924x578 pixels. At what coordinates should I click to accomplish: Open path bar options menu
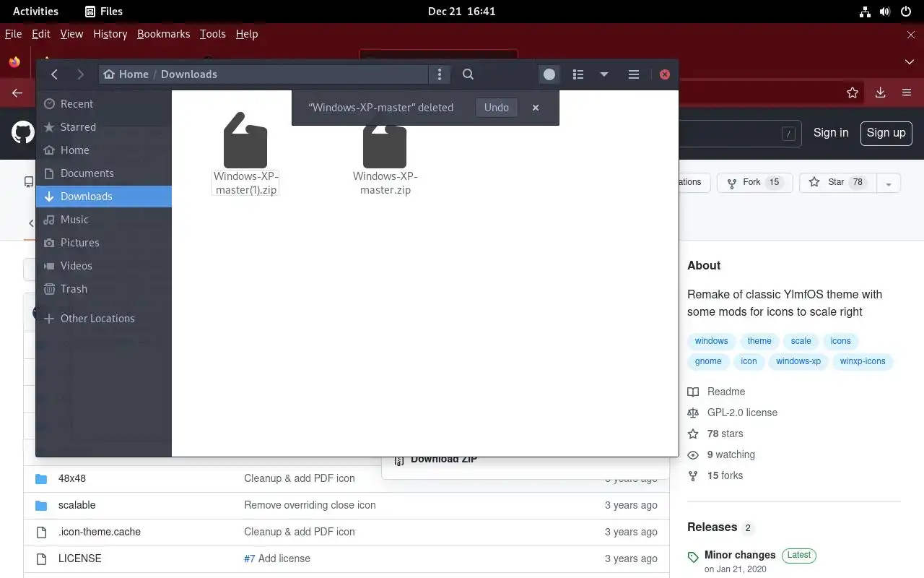tap(439, 74)
